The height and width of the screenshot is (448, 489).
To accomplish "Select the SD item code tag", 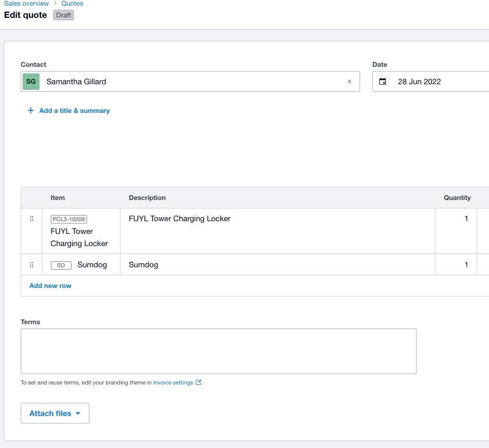I will point(61,265).
